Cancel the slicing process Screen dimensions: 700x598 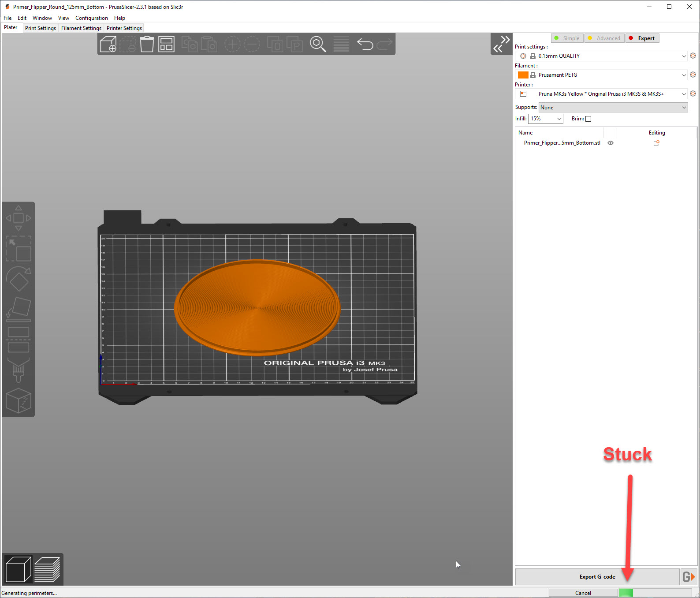point(583,593)
